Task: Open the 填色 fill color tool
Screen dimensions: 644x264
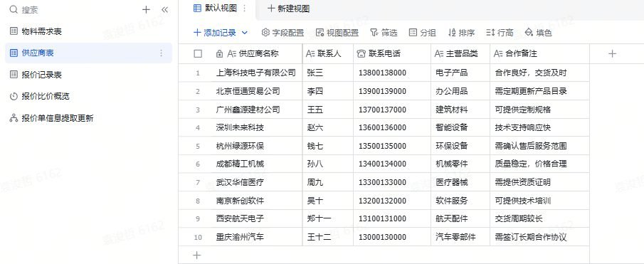Action: coord(539,33)
